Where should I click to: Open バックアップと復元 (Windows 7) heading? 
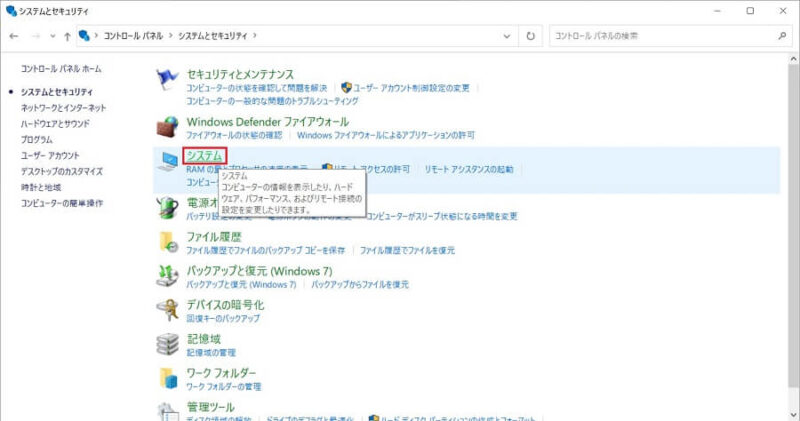(259, 271)
